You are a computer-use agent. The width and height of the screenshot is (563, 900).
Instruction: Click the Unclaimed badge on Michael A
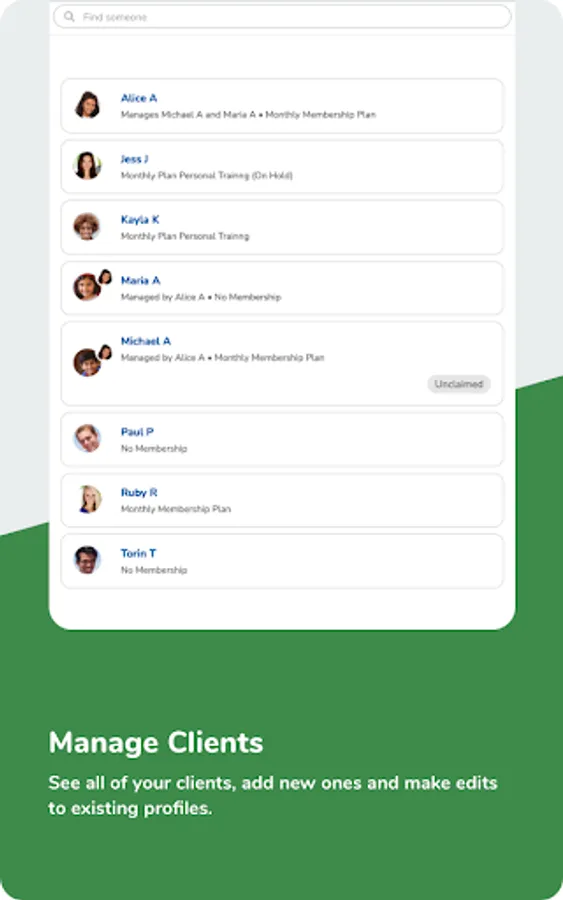pos(459,384)
